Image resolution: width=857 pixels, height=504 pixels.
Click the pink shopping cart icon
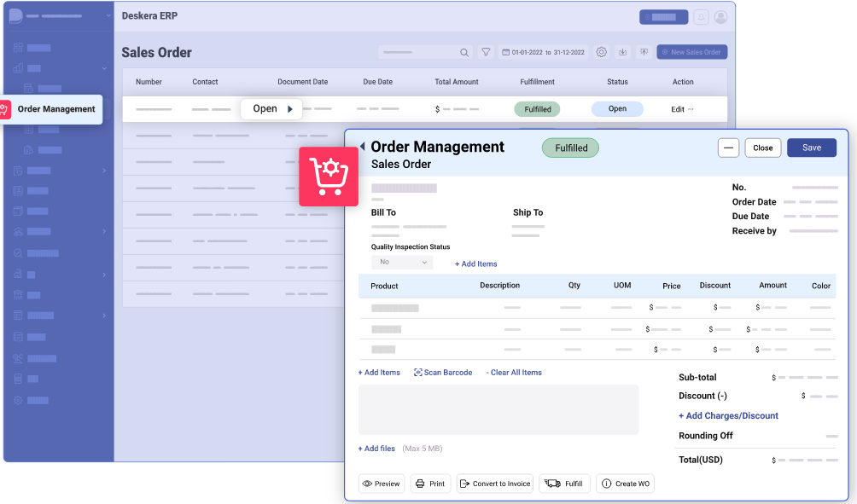[329, 176]
